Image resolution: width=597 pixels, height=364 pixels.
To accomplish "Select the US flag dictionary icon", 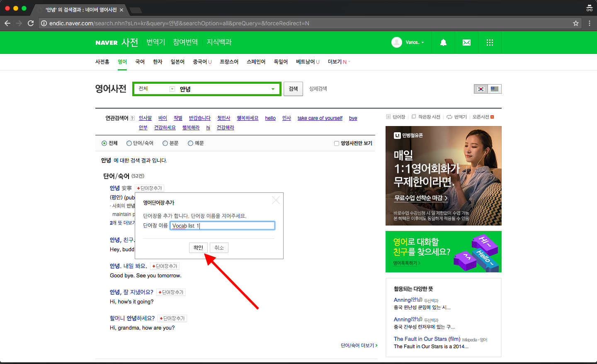I will click(495, 89).
